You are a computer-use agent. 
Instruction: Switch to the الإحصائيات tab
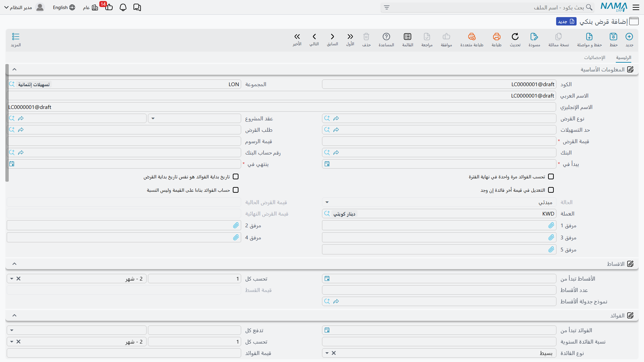click(594, 58)
